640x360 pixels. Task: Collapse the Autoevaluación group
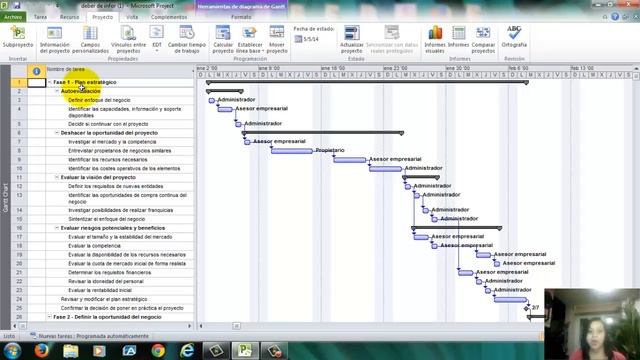[57, 91]
